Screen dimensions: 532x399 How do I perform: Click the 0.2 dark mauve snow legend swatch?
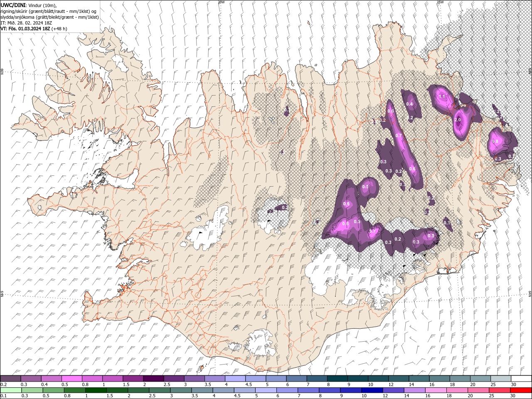click(x=10, y=379)
